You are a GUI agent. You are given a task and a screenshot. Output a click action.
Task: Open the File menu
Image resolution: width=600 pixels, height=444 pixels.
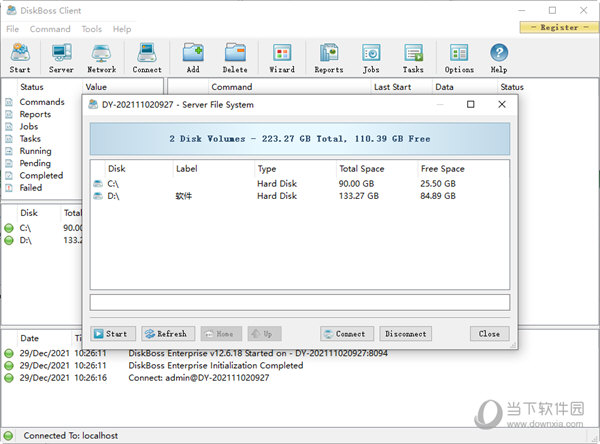coord(13,29)
